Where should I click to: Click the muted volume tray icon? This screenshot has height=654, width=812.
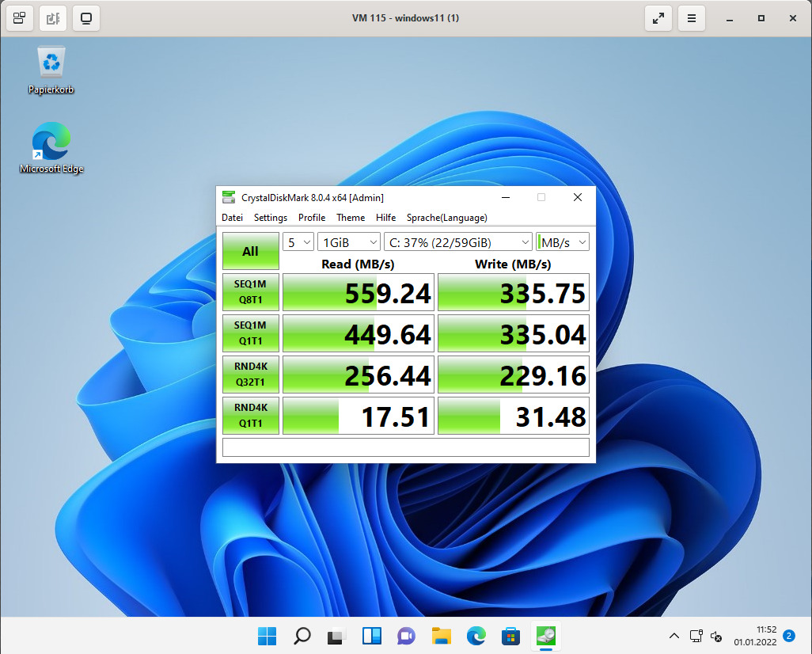point(716,636)
